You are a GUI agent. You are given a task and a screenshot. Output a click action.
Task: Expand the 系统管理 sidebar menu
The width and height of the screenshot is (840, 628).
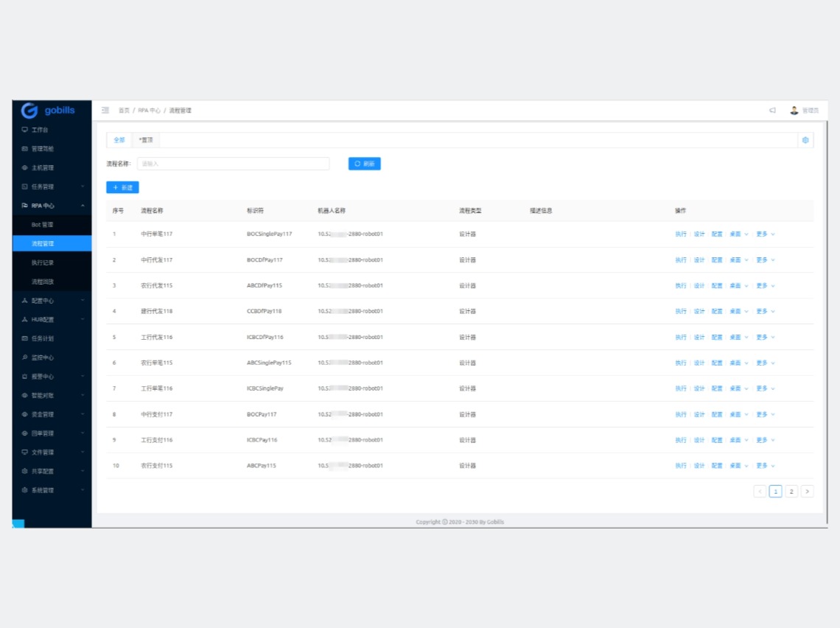(x=83, y=490)
